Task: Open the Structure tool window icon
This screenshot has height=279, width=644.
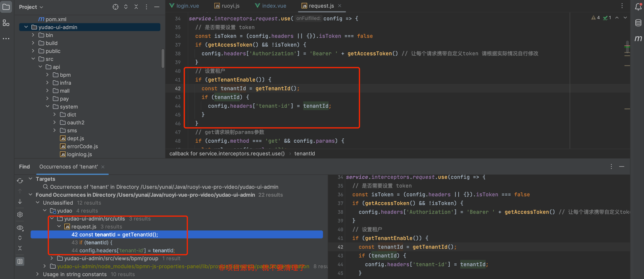Action: pyautogui.click(x=6, y=23)
